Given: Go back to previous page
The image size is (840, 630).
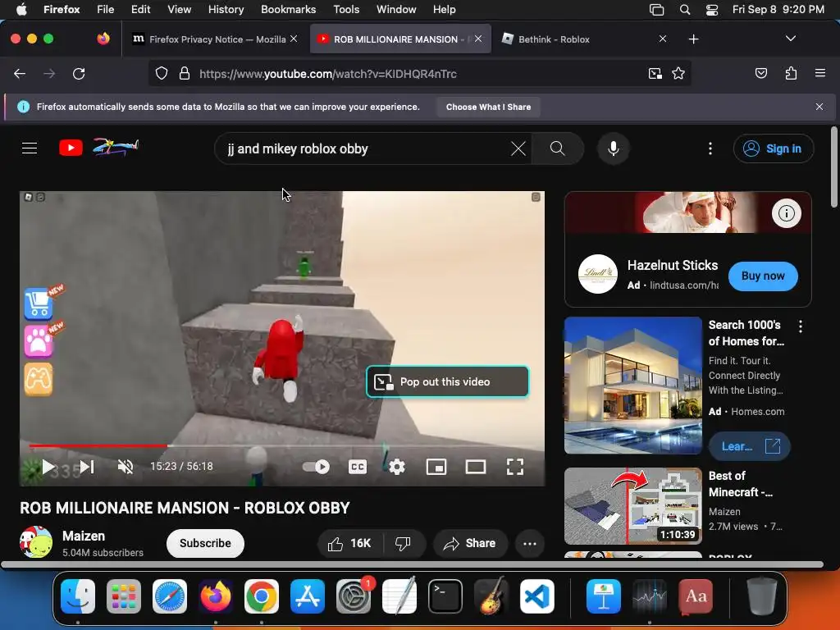Looking at the screenshot, I should (20, 73).
